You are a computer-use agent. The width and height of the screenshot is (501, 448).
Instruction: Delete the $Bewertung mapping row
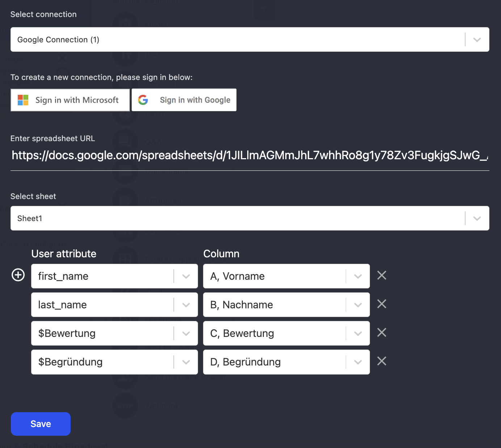pyautogui.click(x=382, y=333)
